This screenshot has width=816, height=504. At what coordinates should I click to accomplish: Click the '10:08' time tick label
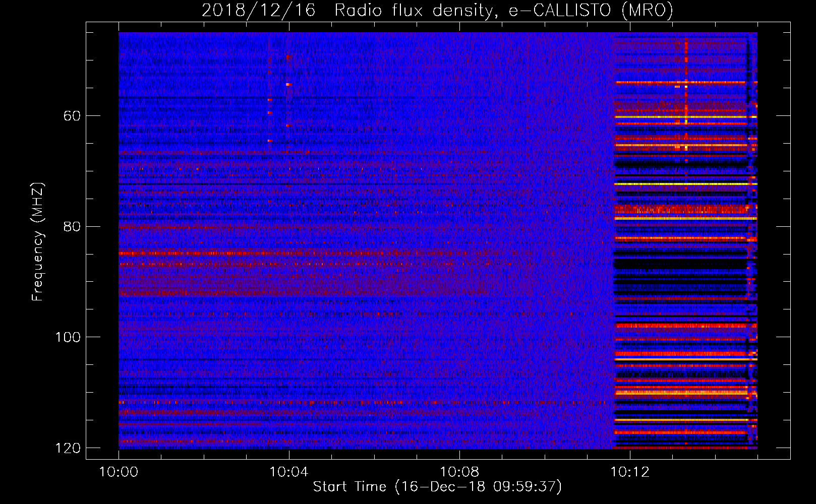459,472
